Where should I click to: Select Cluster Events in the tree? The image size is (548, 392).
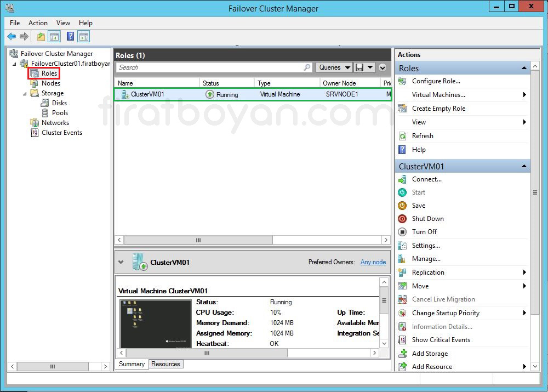pyautogui.click(x=62, y=133)
